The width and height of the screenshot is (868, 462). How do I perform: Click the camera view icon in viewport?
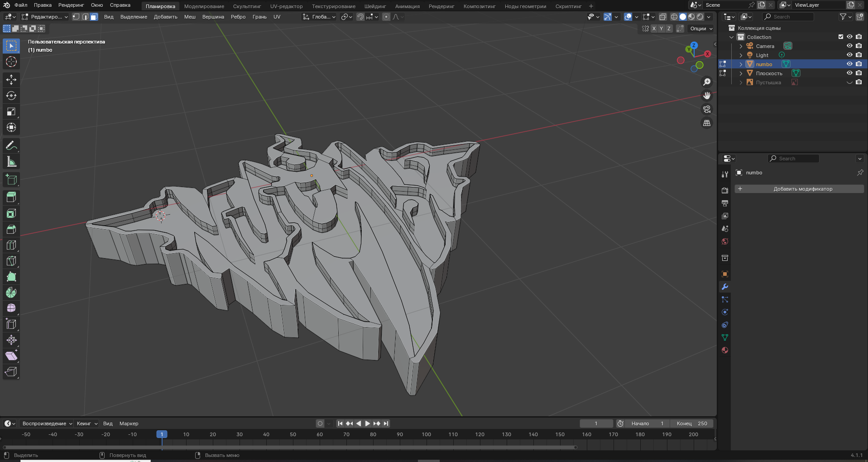(x=706, y=109)
